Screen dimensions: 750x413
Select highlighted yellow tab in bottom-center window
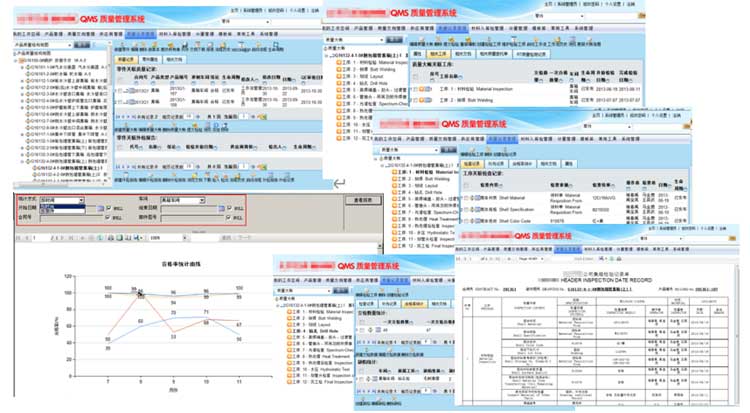click(x=414, y=304)
